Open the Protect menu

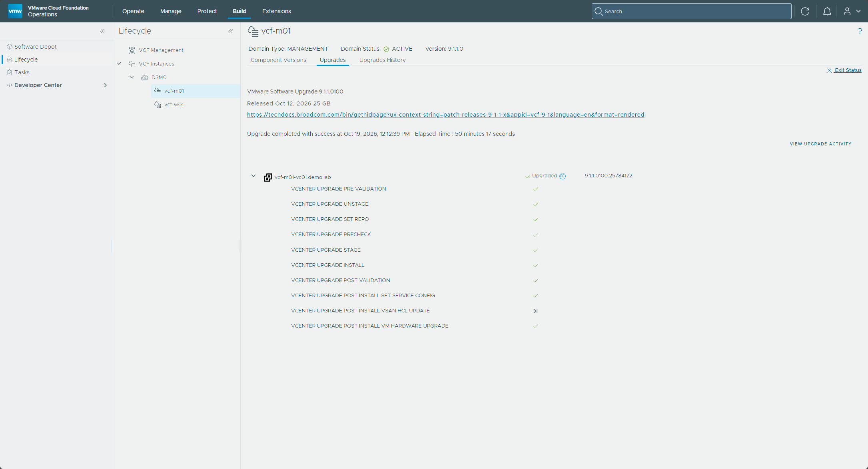click(207, 11)
